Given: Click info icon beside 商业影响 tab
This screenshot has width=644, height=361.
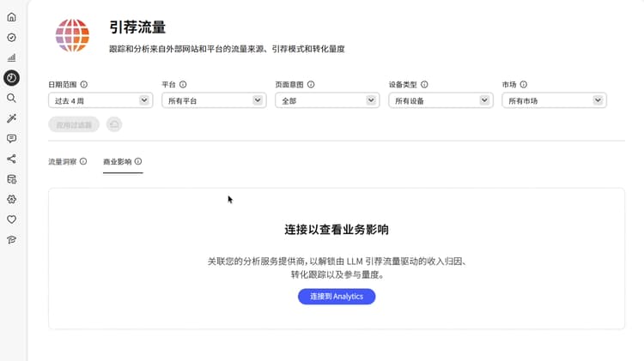Looking at the screenshot, I should [138, 161].
